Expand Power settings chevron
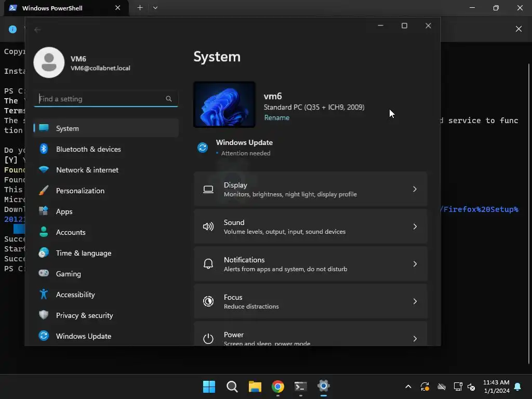The image size is (532, 399). click(415, 339)
